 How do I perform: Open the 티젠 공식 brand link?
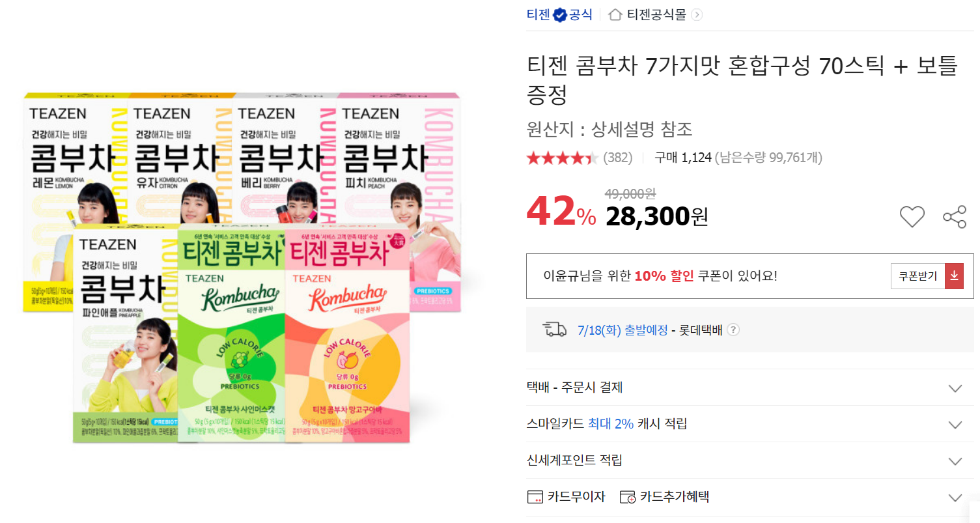[x=559, y=14]
